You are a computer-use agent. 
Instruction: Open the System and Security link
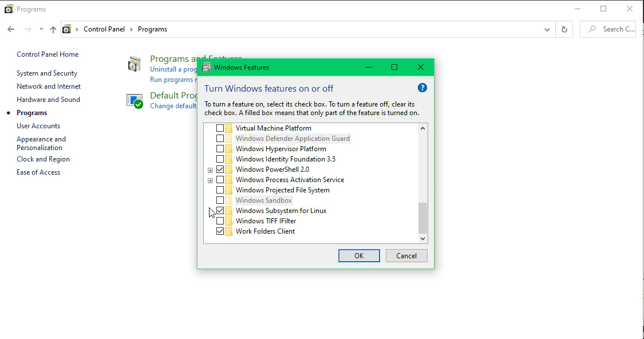(47, 73)
